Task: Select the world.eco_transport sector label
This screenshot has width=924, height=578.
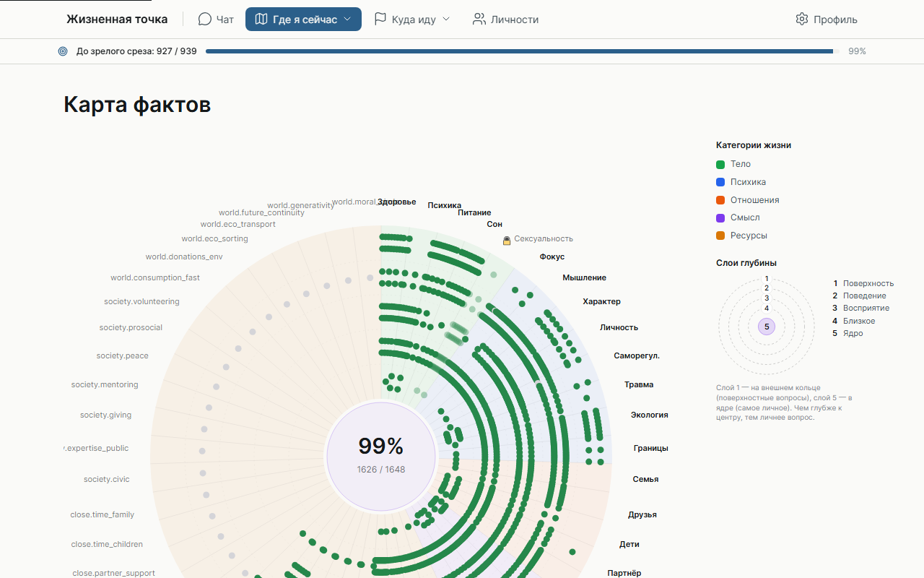Action: point(238,224)
